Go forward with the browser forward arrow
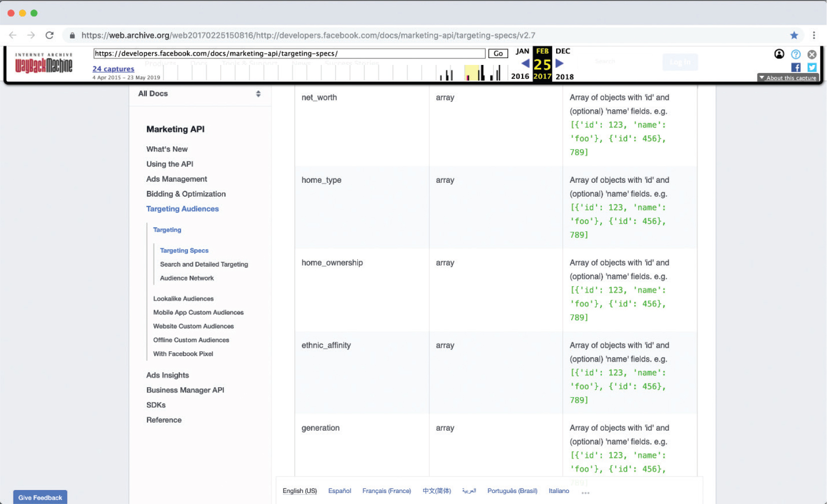827x504 pixels. (31, 35)
